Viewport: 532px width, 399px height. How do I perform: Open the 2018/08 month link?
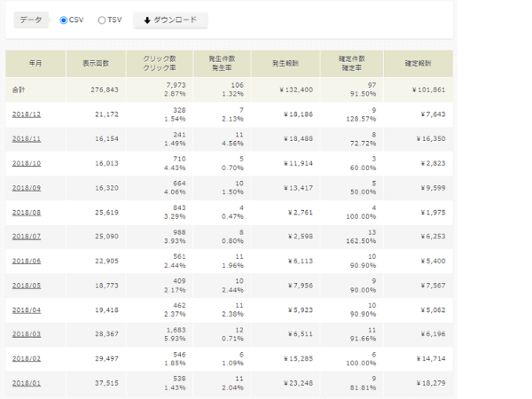[x=26, y=214]
